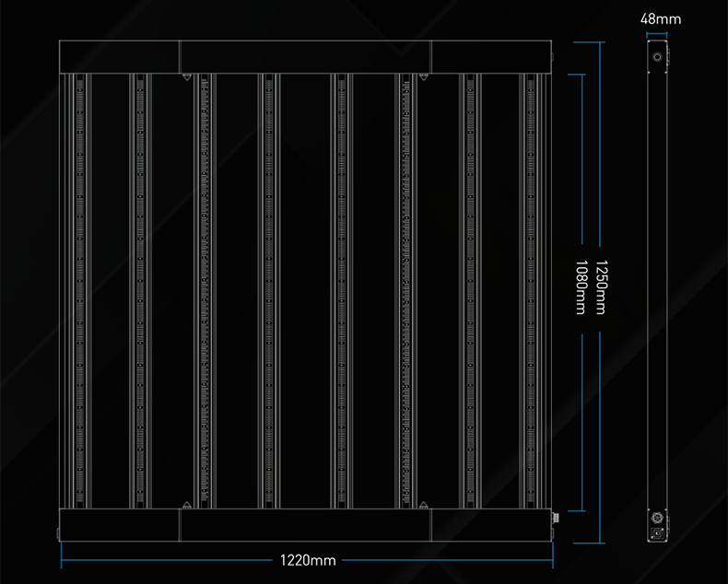
Task: Click the bottom-left housing section
Action: [x=120, y=525]
